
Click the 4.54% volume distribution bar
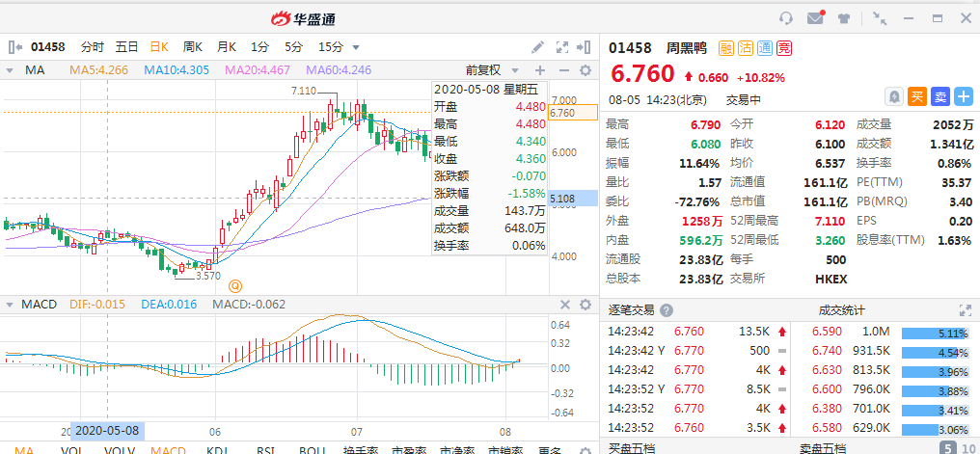[937, 352]
